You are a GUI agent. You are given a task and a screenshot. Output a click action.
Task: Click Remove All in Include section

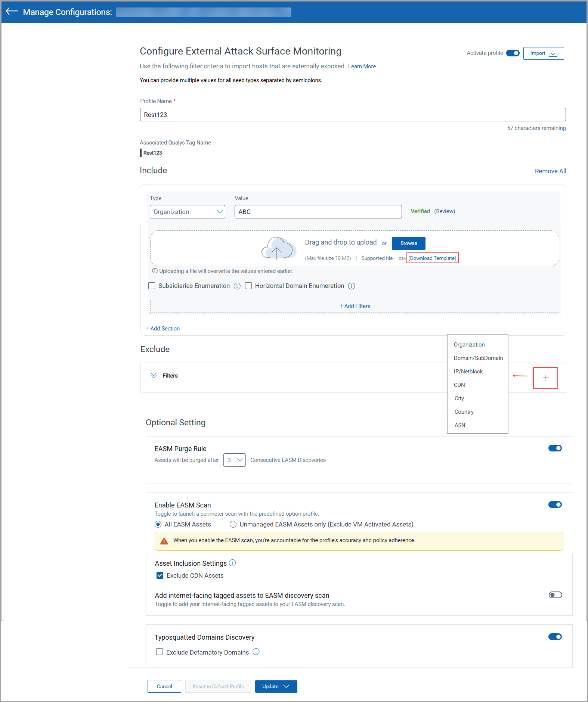(x=550, y=171)
